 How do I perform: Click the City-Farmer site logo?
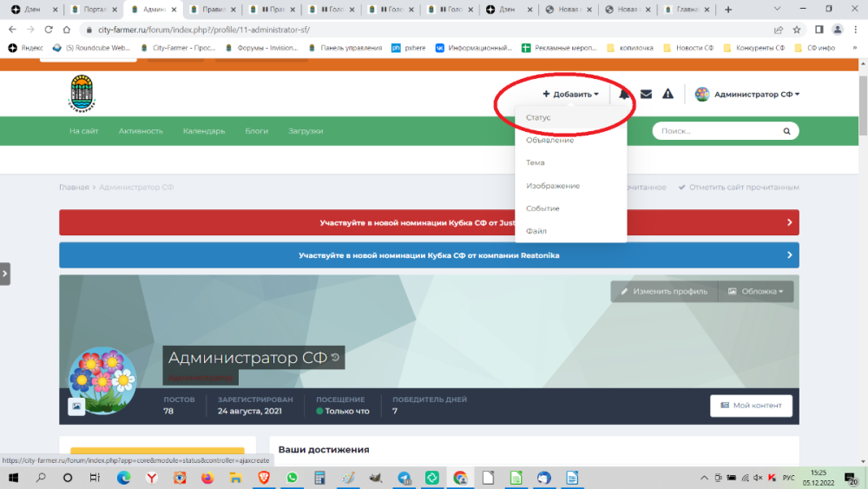pyautogui.click(x=82, y=94)
